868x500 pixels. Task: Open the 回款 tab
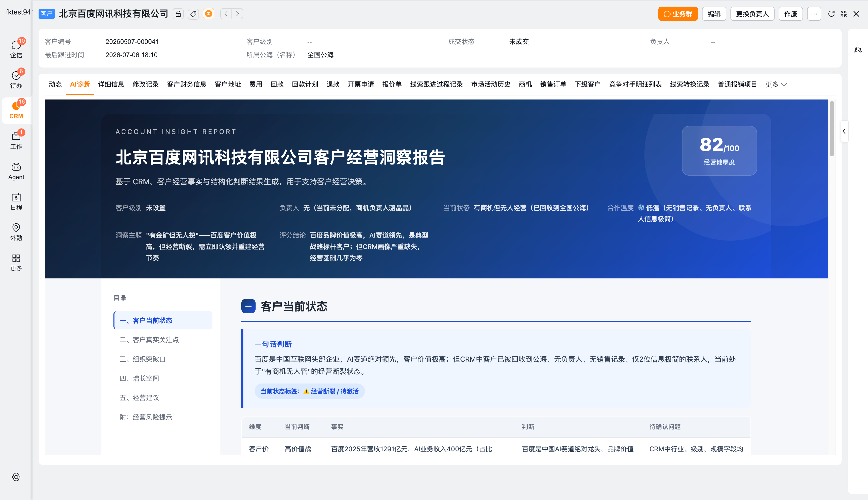277,85
